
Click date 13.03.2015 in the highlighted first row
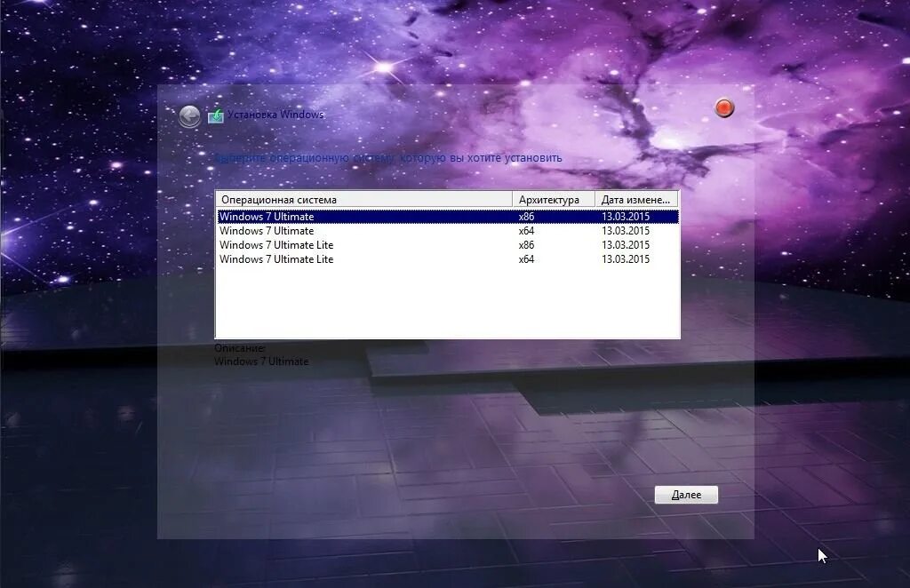coord(625,217)
